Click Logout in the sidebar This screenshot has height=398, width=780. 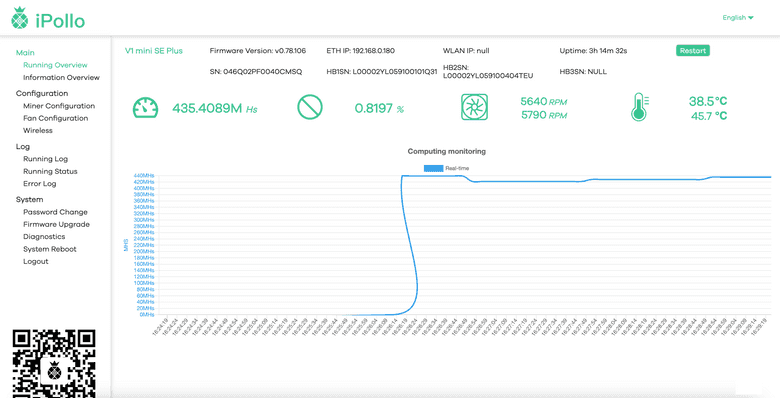coord(36,262)
